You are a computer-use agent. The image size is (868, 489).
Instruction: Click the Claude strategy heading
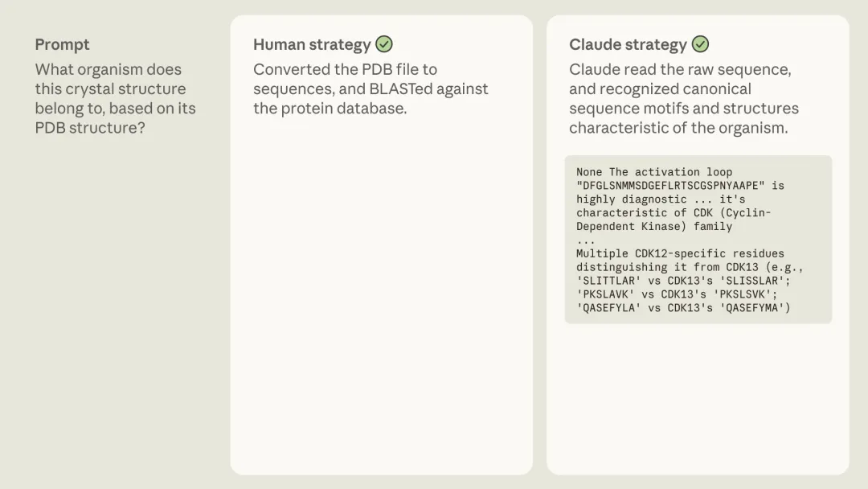coord(628,44)
